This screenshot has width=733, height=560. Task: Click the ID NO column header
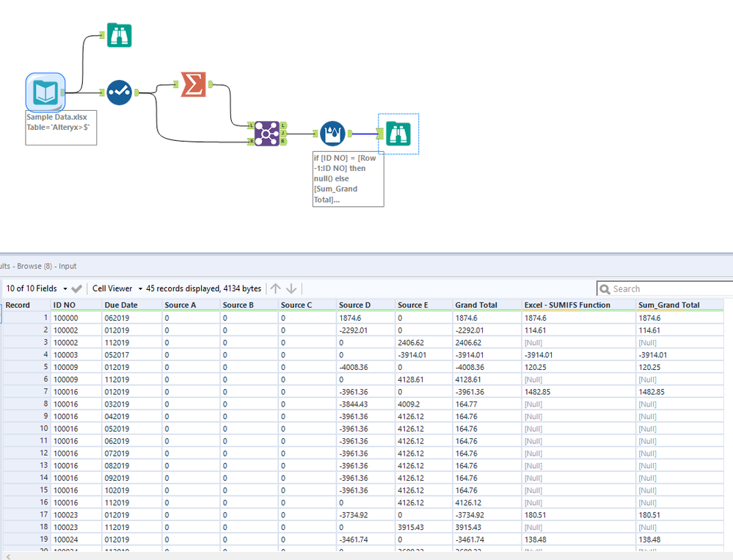76,305
